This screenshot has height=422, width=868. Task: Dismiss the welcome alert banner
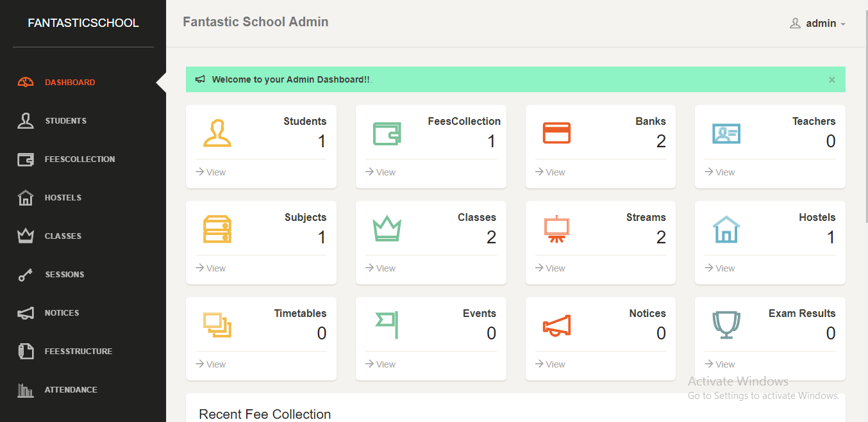831,80
